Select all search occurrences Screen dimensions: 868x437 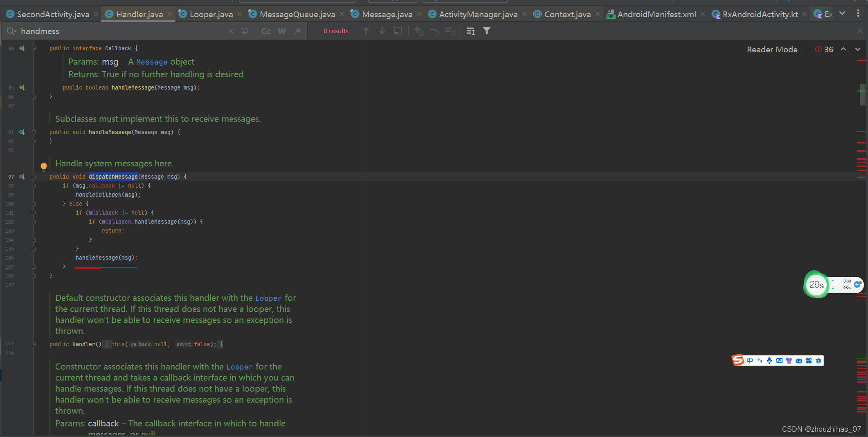(450, 31)
